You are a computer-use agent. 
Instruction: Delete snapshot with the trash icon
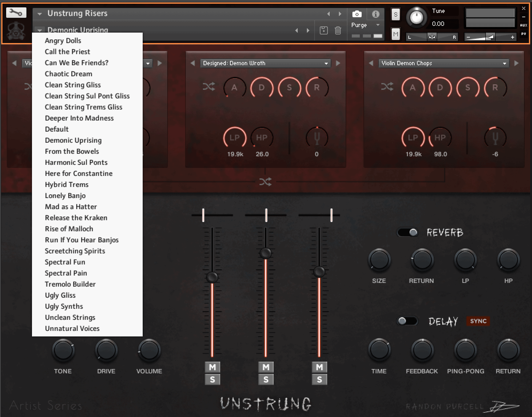pyautogui.click(x=338, y=30)
